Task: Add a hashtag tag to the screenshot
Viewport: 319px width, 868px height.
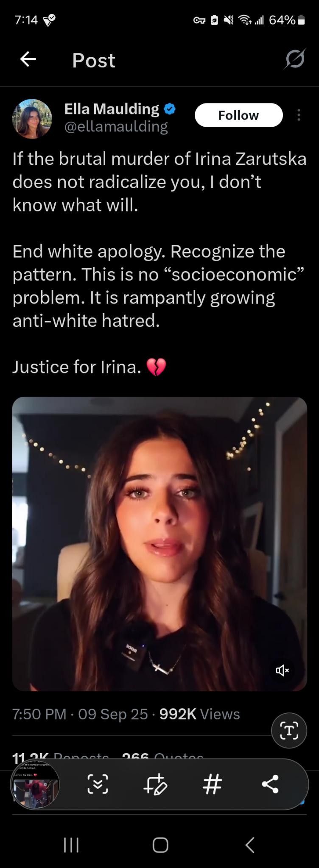Action: (x=213, y=784)
